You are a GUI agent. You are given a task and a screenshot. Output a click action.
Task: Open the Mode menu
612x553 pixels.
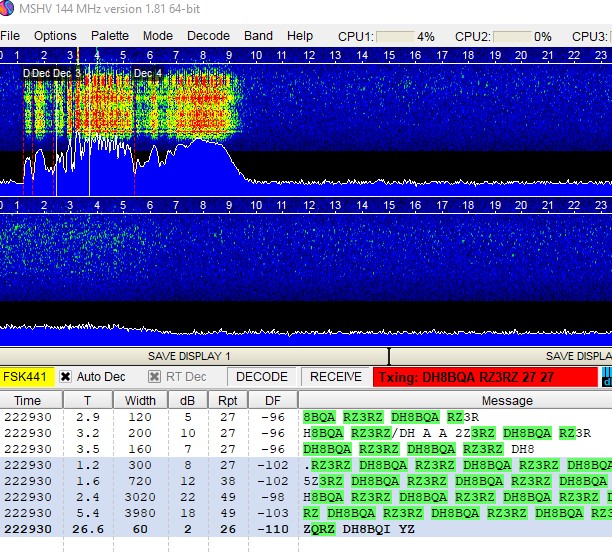(158, 36)
